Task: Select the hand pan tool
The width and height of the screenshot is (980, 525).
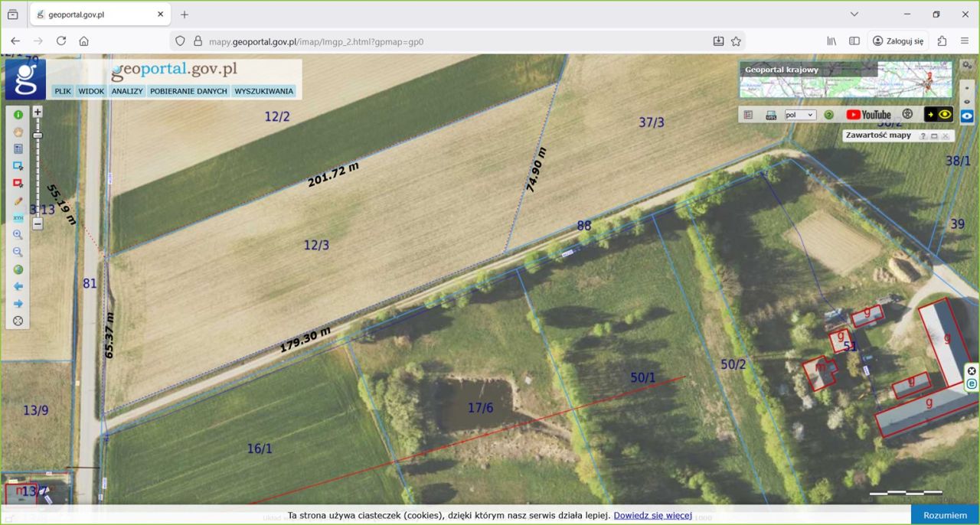Action: tap(18, 132)
